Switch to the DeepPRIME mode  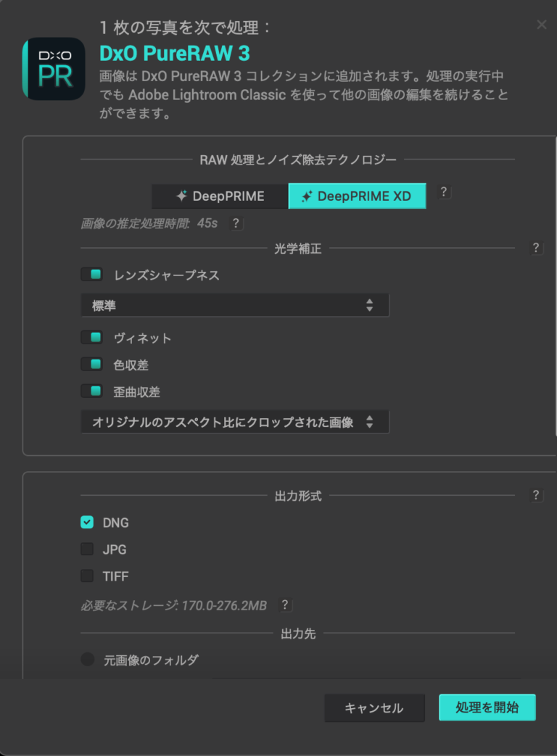(219, 196)
